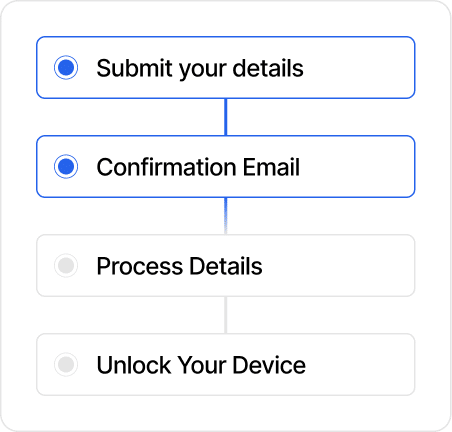Select the Submit your details radio button
The width and height of the screenshot is (452, 432).
[66, 67]
